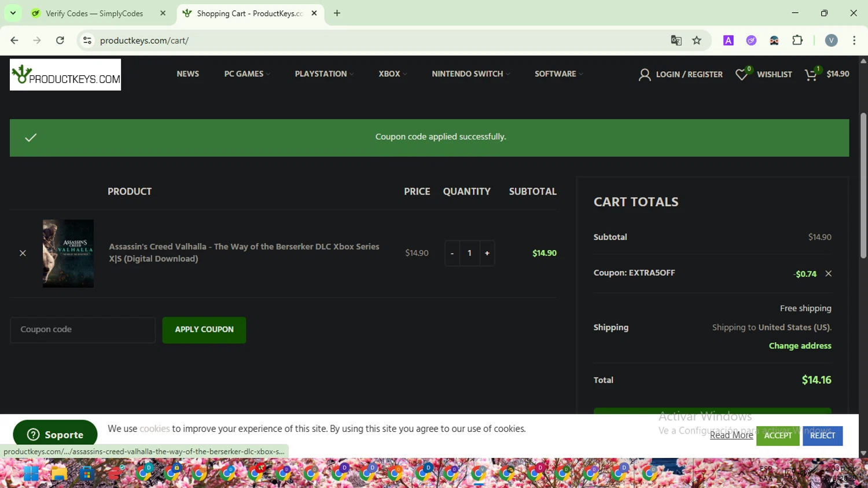The image size is (868, 488).
Task: Bookmark this page with the star icon
Action: 697,41
